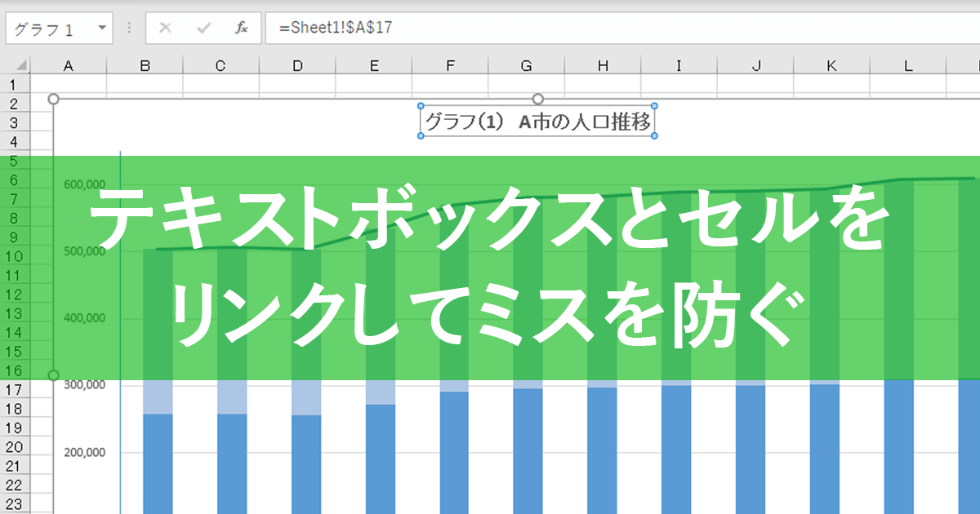Confirm formula entry with the checkmark icon
Viewport: 980px width, 514px height.
204,28
